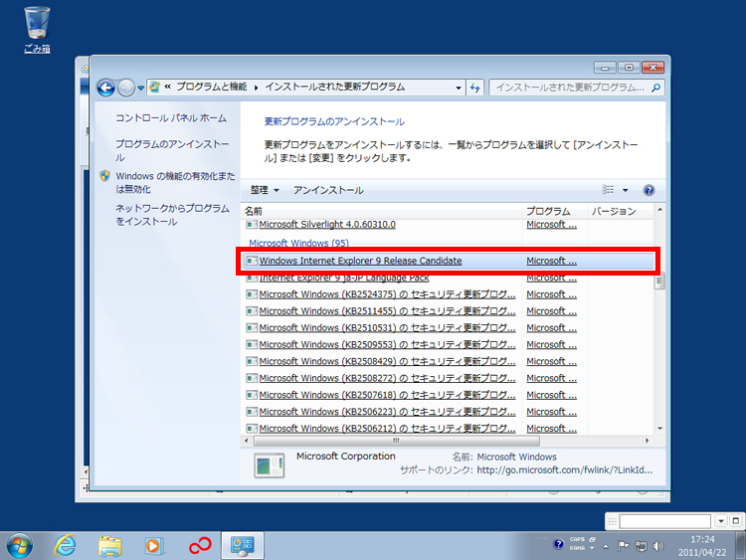Open help with the blue question icon
746x560 pixels.
pyautogui.click(x=649, y=190)
